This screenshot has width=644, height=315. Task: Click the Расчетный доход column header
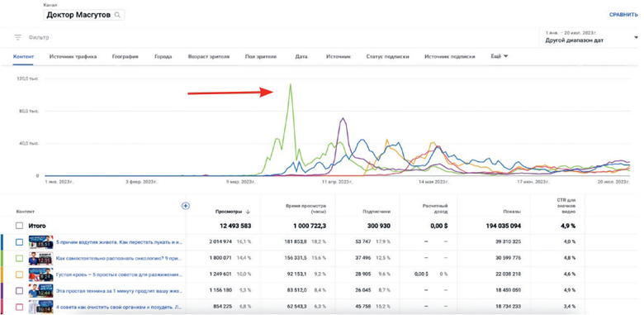[x=434, y=208]
